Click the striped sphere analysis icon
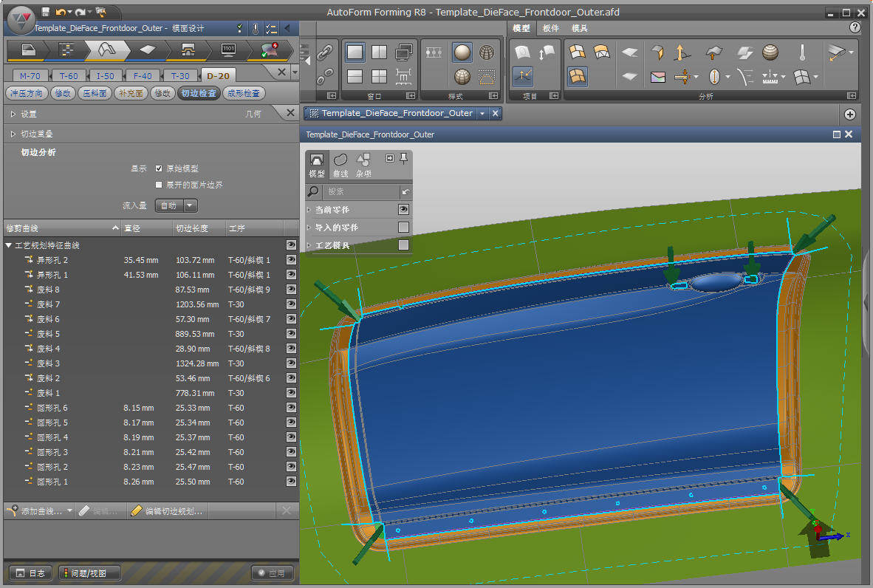 pyautogui.click(x=770, y=52)
